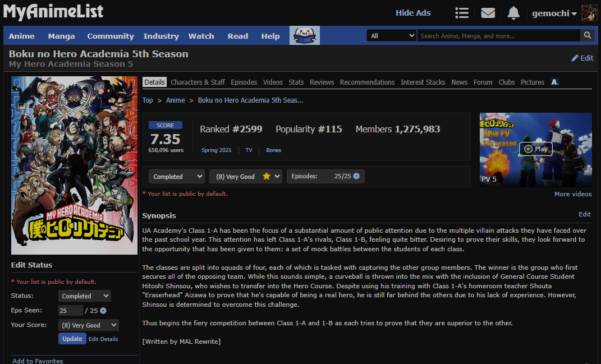Switch to the News tab

[x=459, y=82]
